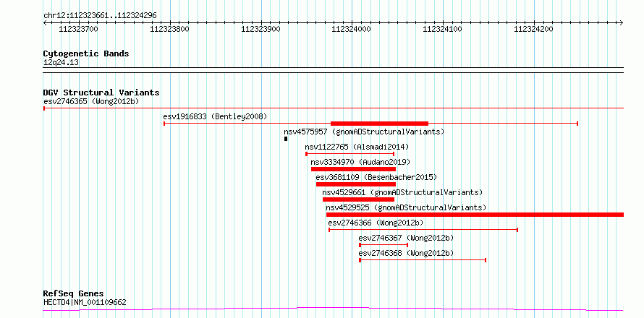This screenshot has height=318, width=644.
Task: Click nsv4529661 gnomAD variant label
Action: (402, 192)
